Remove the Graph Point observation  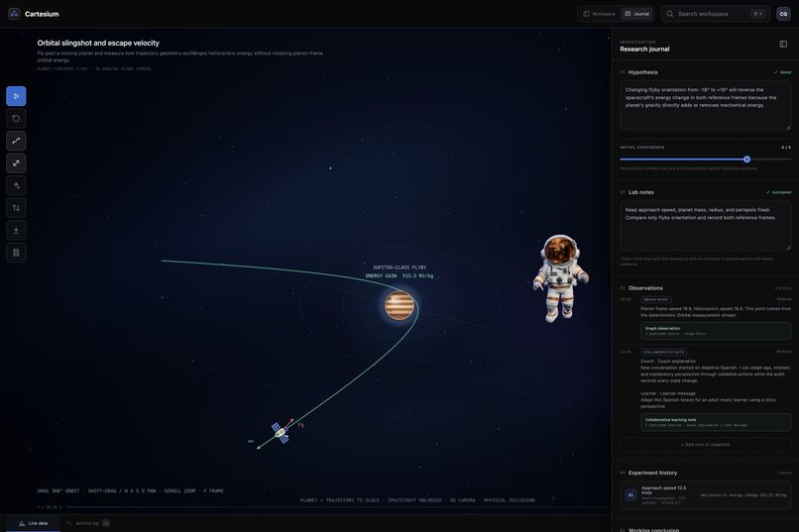click(x=784, y=299)
